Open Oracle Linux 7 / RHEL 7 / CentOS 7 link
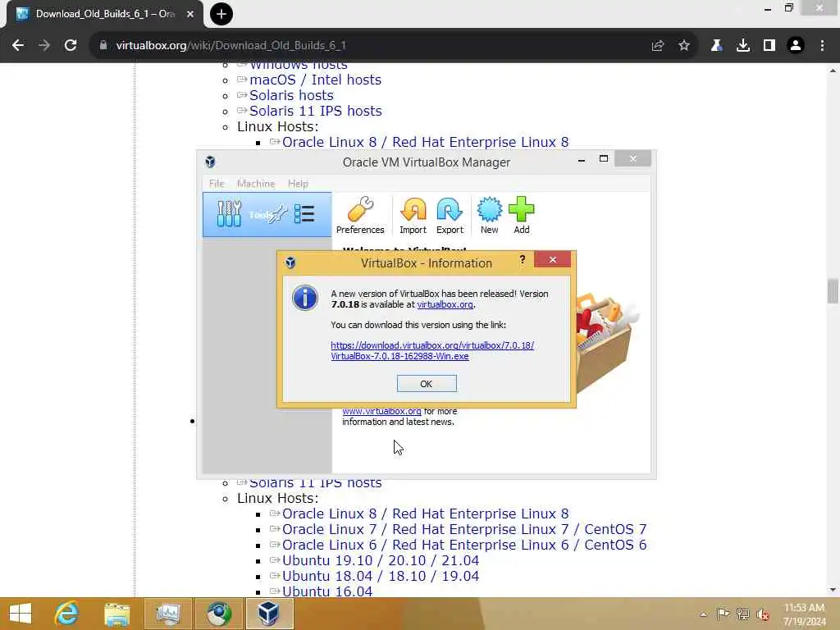Image resolution: width=840 pixels, height=630 pixels. click(x=464, y=529)
